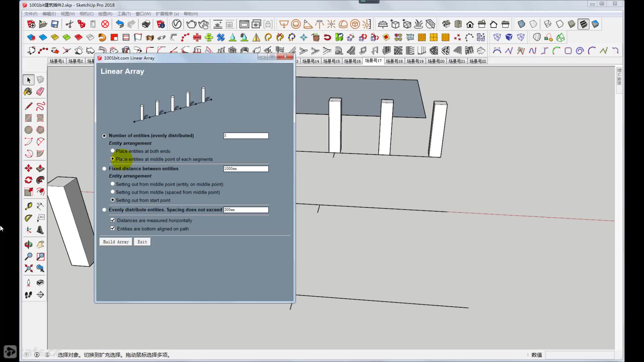Click the 数值 measurements input box
This screenshot has height=362, width=644.
tap(580, 355)
